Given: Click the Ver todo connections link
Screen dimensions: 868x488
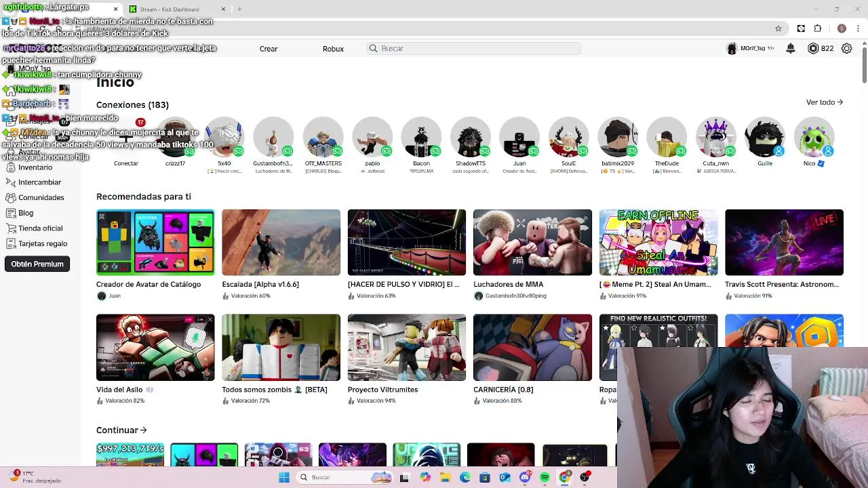Looking at the screenshot, I should tap(825, 102).
